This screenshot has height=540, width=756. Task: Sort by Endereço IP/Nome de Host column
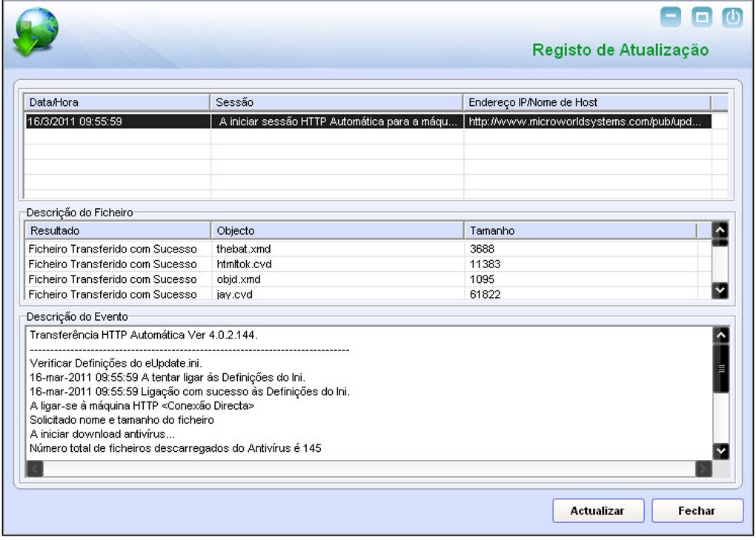click(x=587, y=102)
